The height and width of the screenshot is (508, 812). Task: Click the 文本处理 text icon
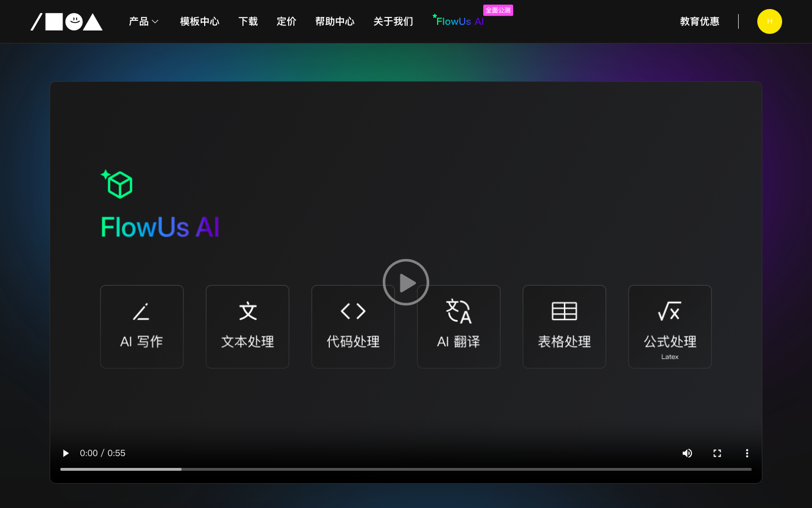248,311
